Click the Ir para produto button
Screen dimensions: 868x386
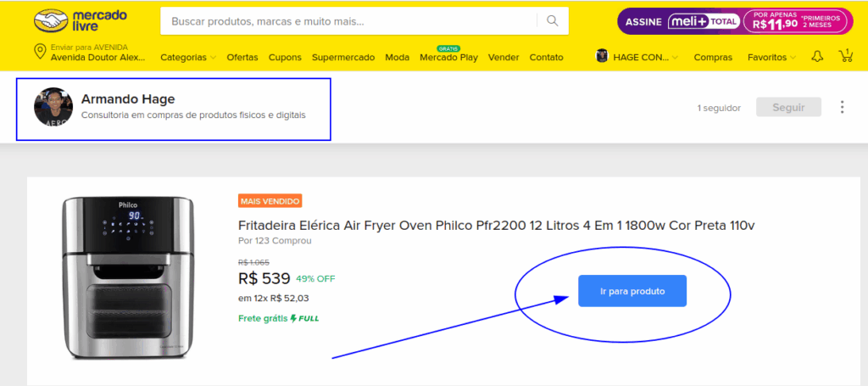click(632, 291)
